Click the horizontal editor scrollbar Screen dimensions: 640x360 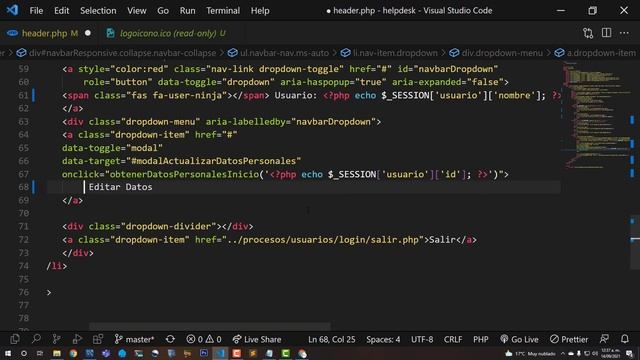[x=210, y=326]
